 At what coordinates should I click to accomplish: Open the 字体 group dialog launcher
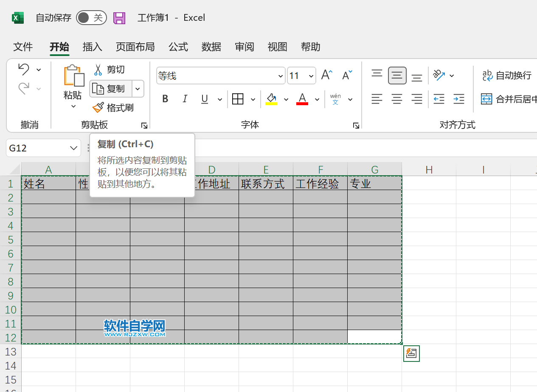tap(356, 125)
